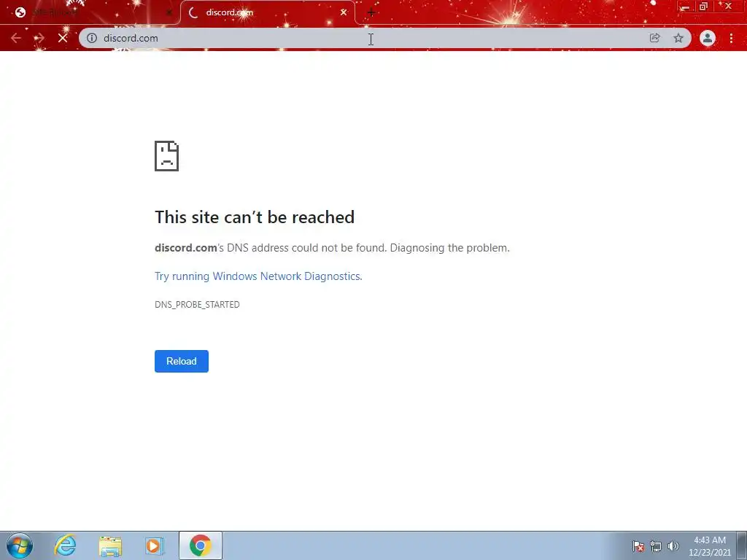Click the share page icon
This screenshot has width=747, height=560.
tap(655, 38)
